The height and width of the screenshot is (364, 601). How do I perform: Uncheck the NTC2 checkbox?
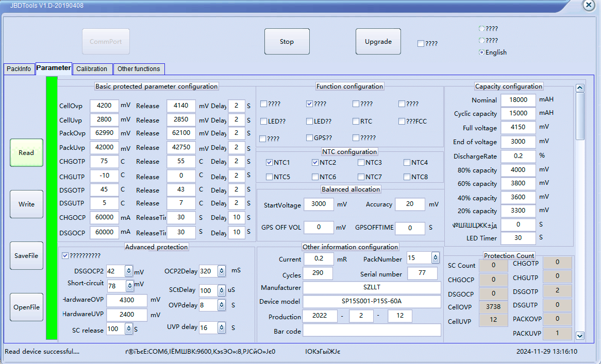point(315,163)
